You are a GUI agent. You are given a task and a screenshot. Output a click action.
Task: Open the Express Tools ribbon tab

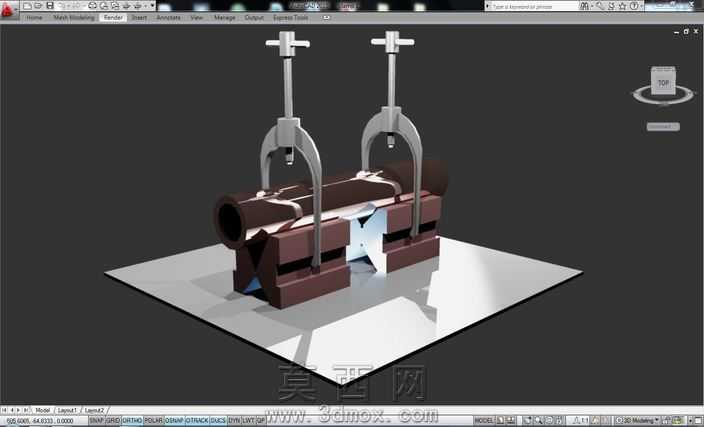point(291,18)
